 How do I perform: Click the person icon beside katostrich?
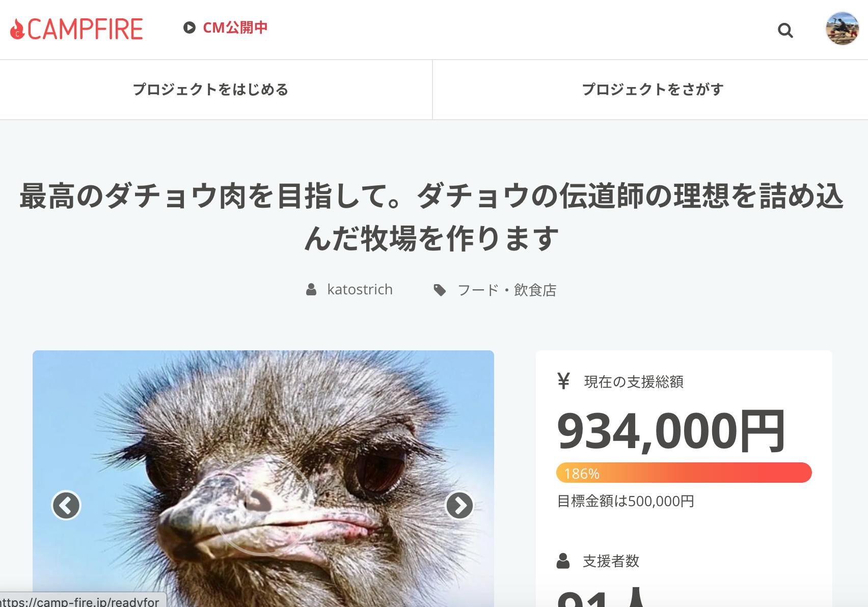[311, 290]
